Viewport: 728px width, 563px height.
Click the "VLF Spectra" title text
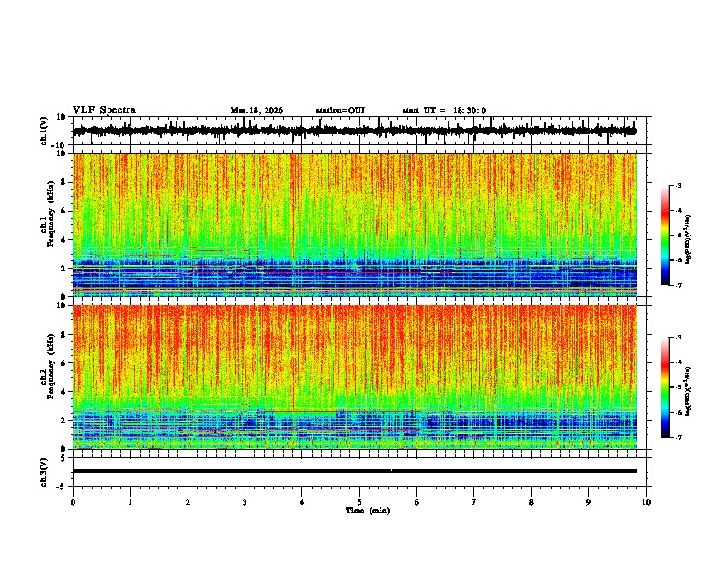point(104,110)
